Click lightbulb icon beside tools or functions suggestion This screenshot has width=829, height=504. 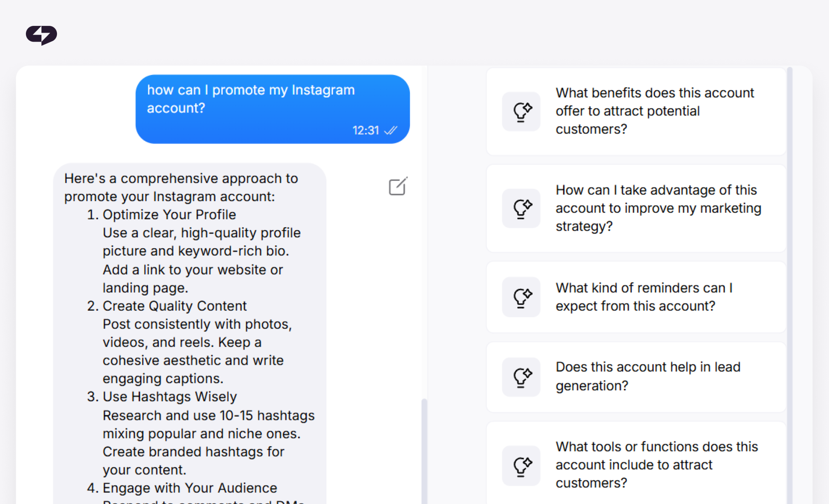(x=521, y=466)
